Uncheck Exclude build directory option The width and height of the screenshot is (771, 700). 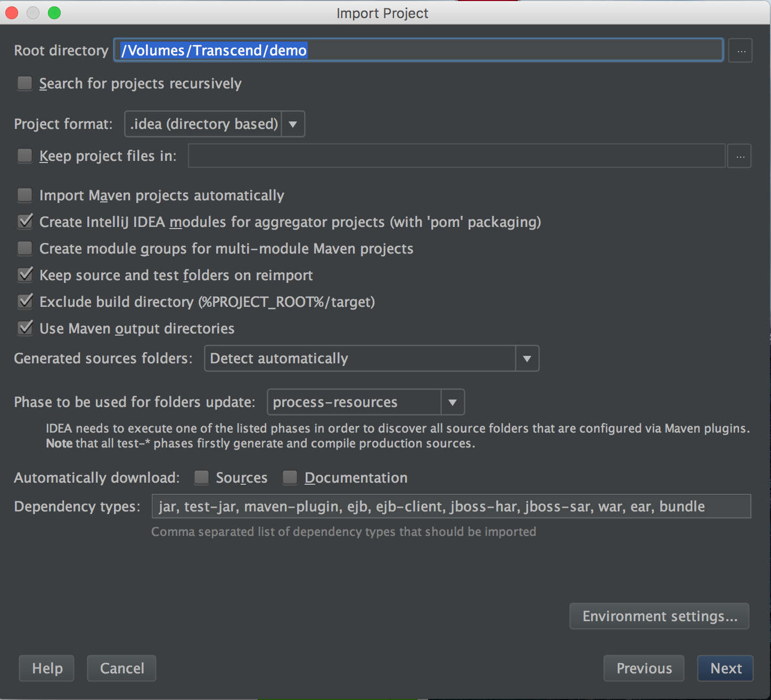pos(25,302)
